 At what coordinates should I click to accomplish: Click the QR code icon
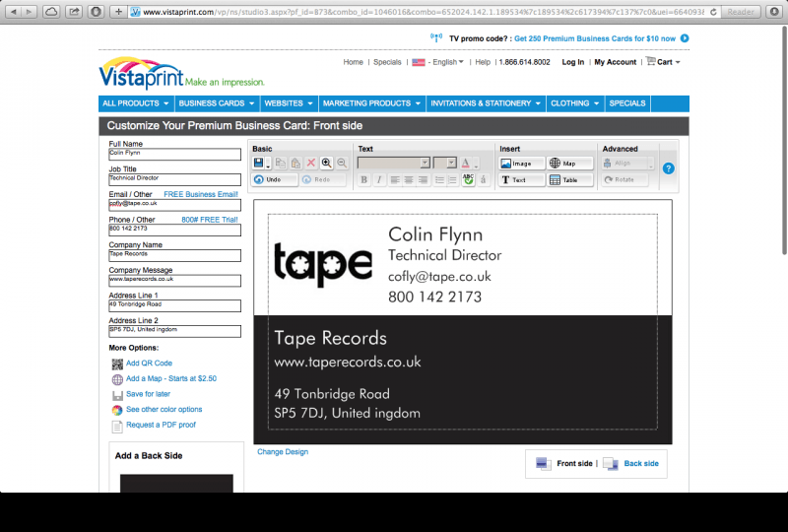pos(117,365)
